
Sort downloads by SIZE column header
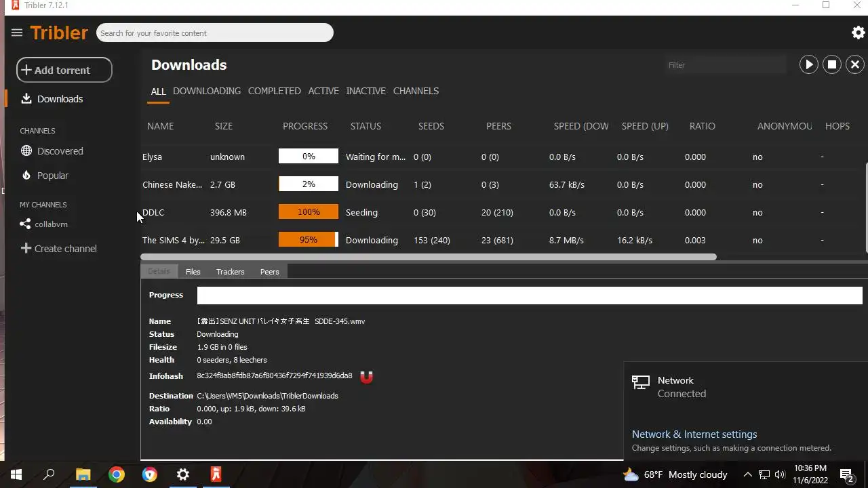coord(224,126)
